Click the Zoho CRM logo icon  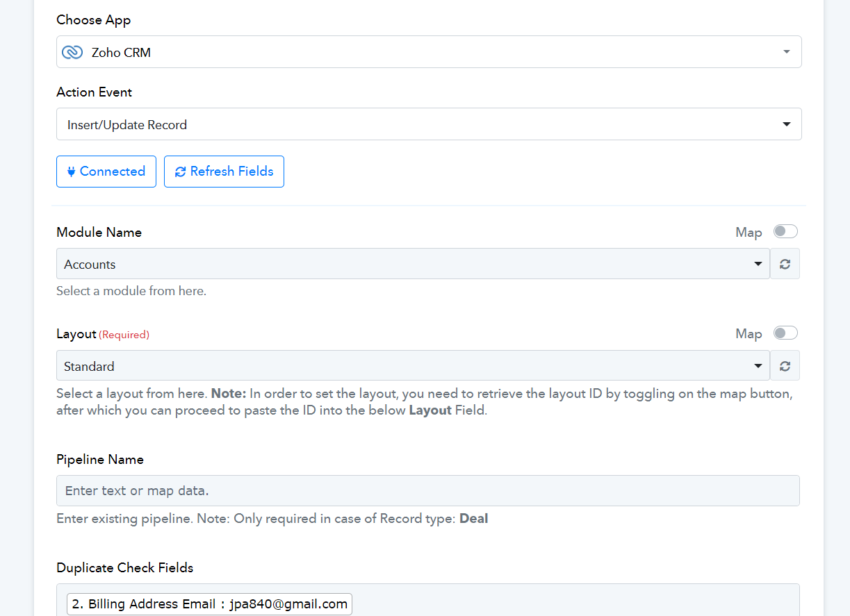72,52
